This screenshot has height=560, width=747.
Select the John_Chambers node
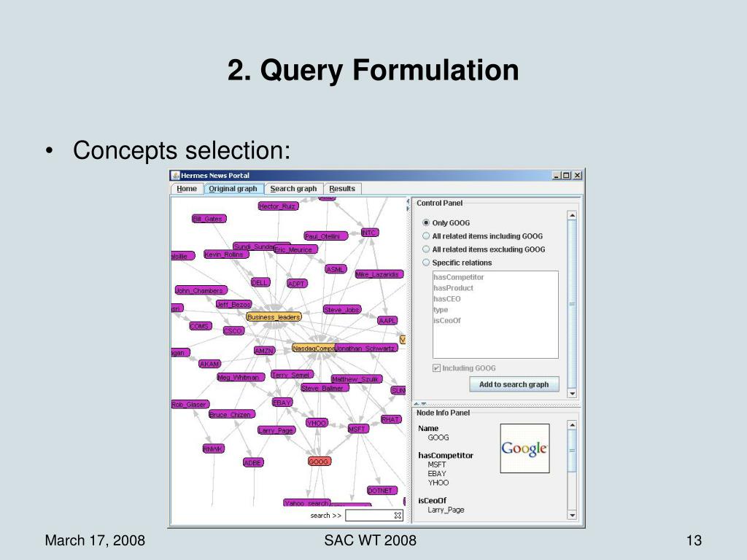pyautogui.click(x=201, y=290)
